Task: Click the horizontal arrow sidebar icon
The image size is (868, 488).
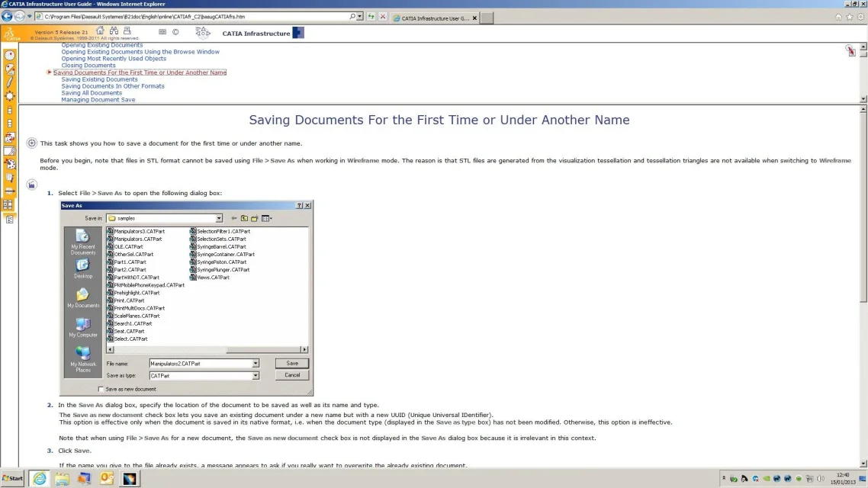Action: (9, 191)
